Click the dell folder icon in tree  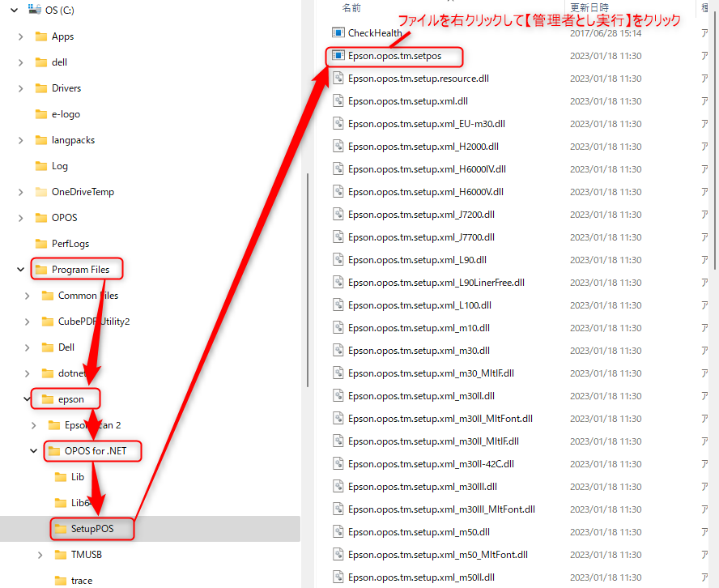tap(41, 62)
